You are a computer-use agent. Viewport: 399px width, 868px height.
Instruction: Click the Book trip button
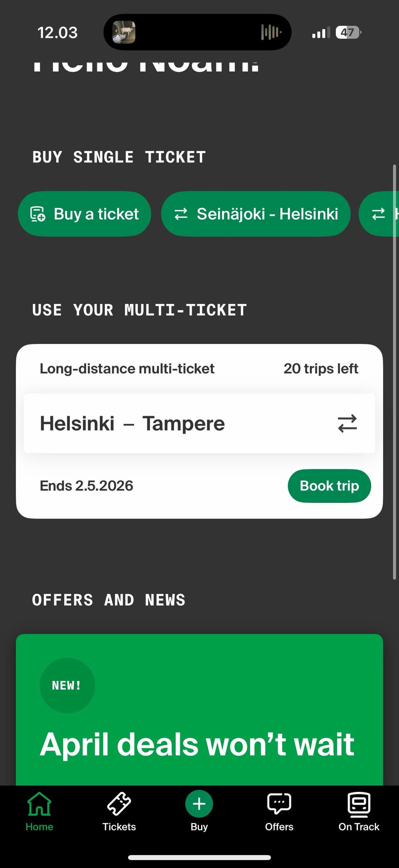329,486
